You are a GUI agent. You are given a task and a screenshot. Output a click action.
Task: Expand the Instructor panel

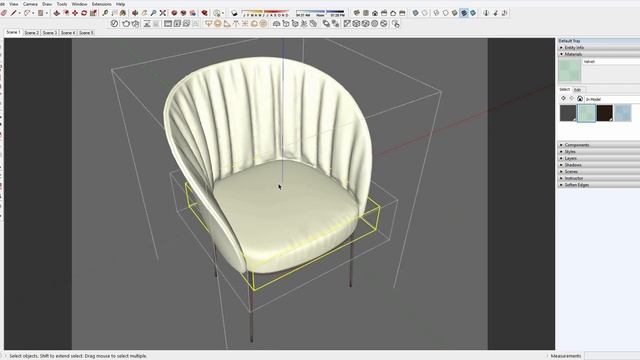[x=599, y=178]
